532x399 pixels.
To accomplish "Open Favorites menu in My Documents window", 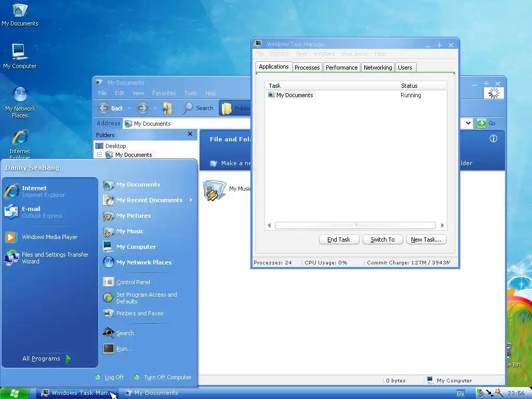I will pyautogui.click(x=164, y=93).
